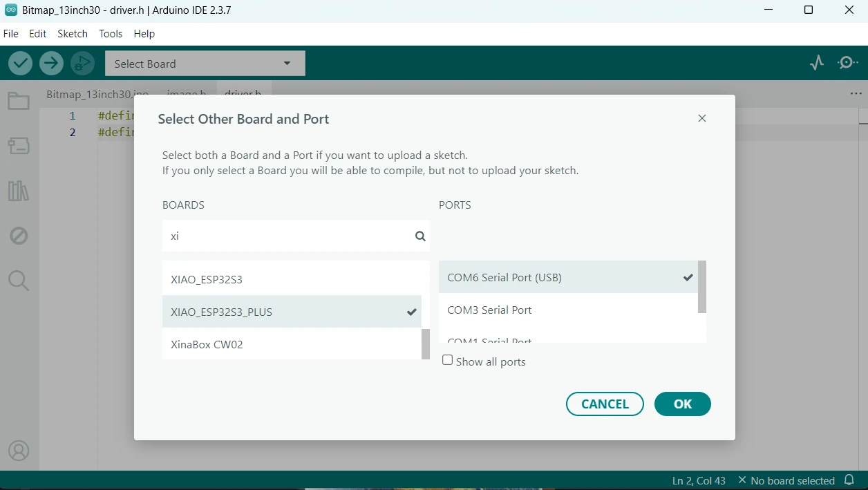Click the Upload arrow icon
Image resolution: width=868 pixels, height=490 pixels.
coord(51,64)
